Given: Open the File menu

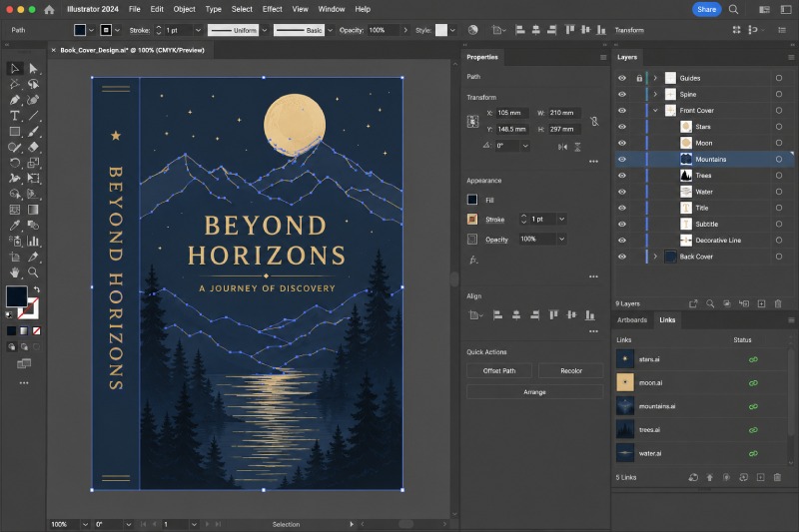Looking at the screenshot, I should coord(135,9).
